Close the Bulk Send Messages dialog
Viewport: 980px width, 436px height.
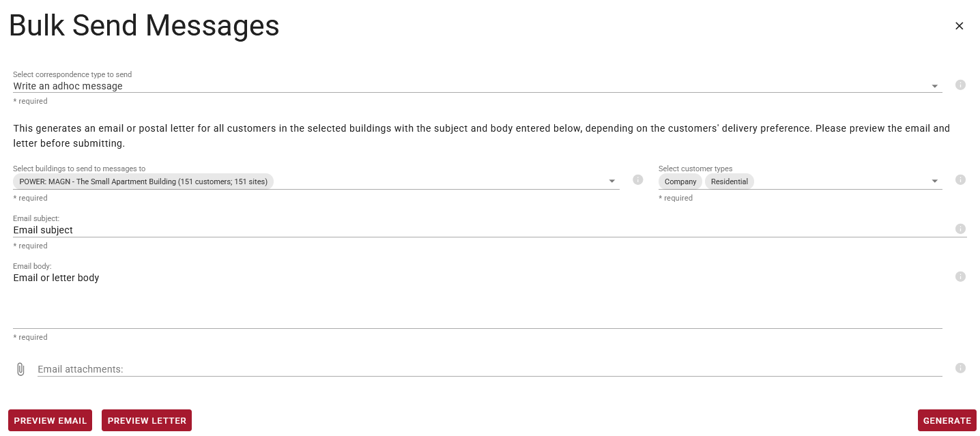(959, 26)
